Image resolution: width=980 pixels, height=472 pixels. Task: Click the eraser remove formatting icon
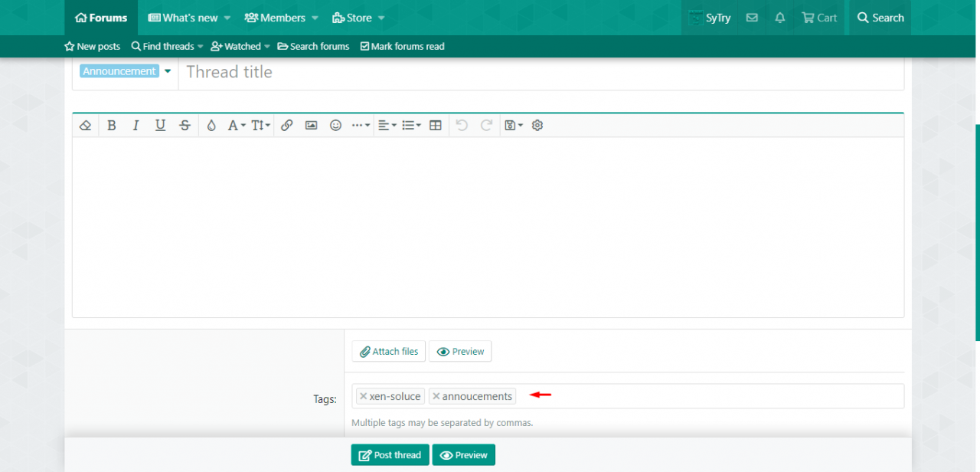(86, 126)
